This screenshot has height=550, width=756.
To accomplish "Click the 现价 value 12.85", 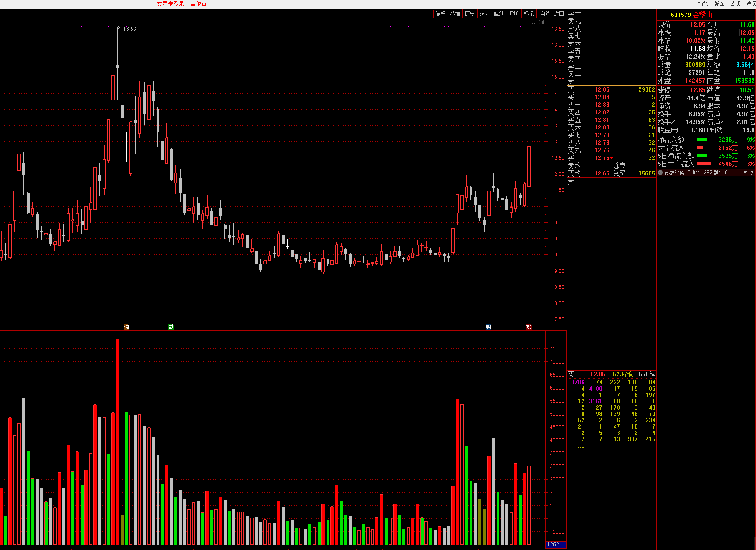I will [x=698, y=24].
